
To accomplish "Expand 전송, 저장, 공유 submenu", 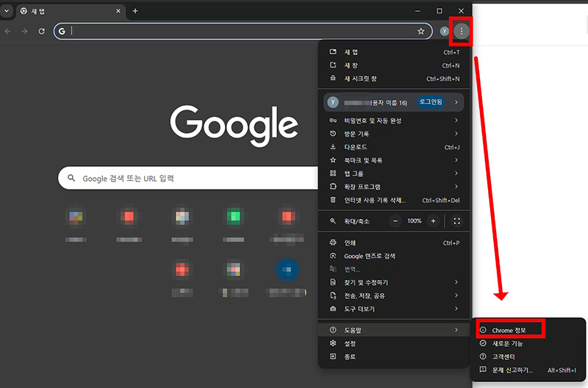I will (x=394, y=296).
